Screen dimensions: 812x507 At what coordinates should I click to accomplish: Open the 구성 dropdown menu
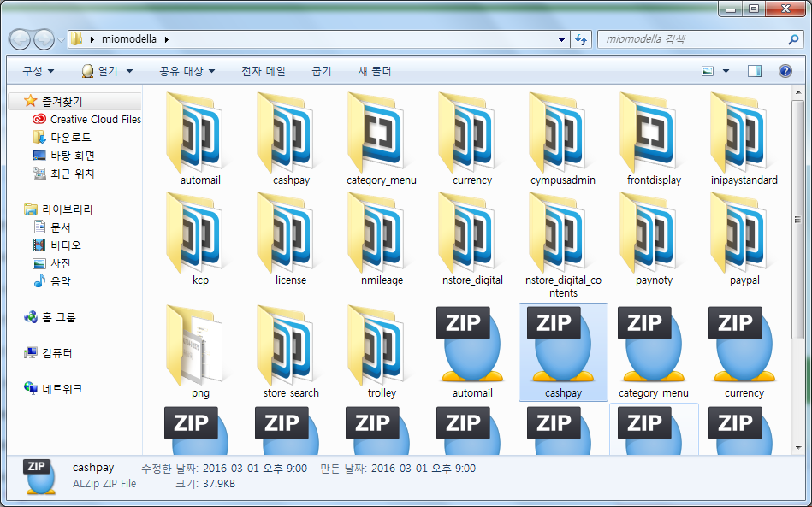38,71
